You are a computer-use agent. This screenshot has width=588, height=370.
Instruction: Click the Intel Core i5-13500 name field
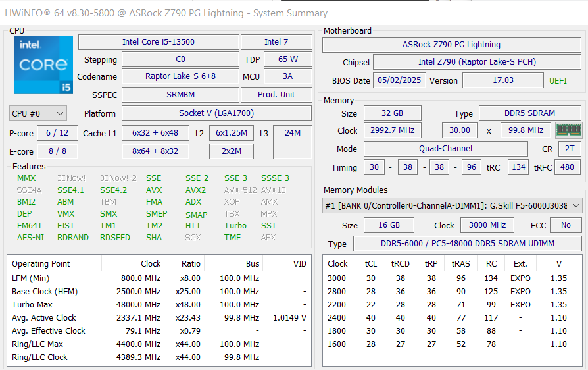[159, 42]
